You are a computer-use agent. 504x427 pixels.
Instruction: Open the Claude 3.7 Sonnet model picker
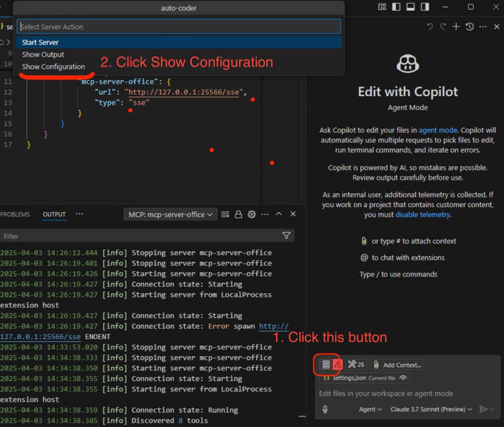tap(430, 409)
